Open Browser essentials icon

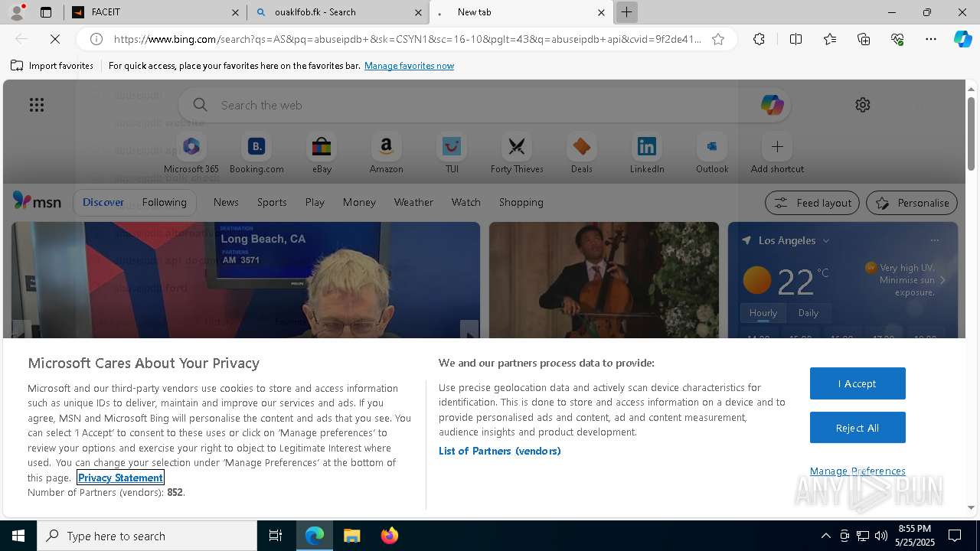[x=897, y=39]
